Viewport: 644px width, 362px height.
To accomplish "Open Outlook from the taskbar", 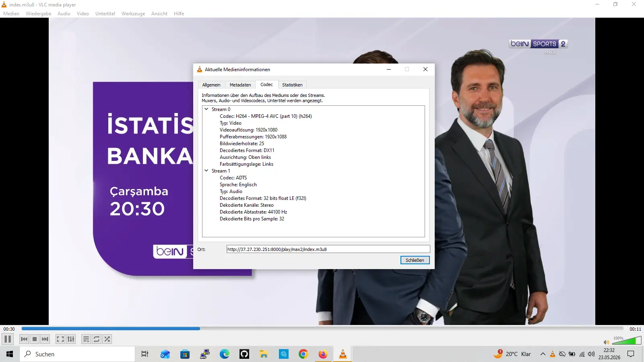I will (165, 354).
